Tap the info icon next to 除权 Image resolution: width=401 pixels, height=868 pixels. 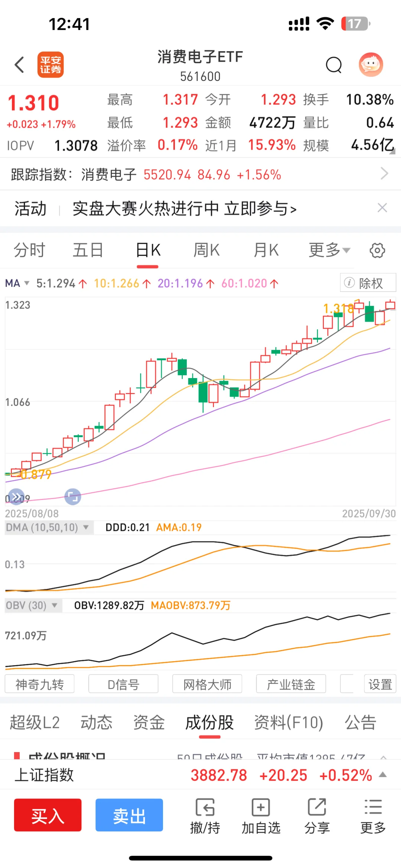pos(349,283)
